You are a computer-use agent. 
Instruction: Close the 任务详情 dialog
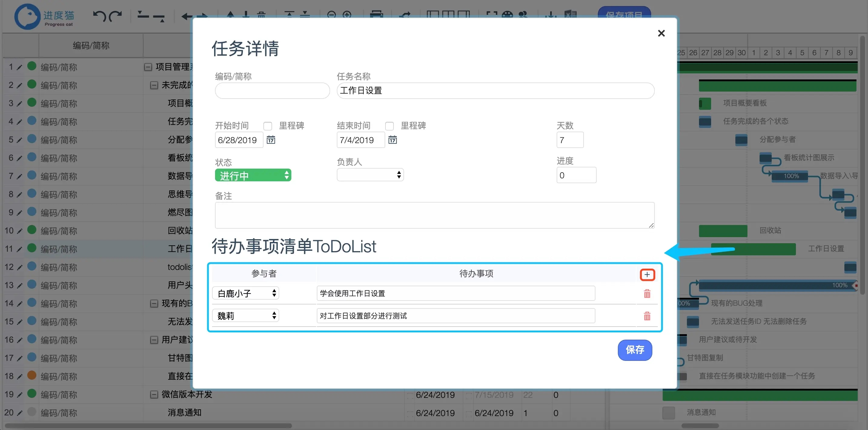[661, 33]
